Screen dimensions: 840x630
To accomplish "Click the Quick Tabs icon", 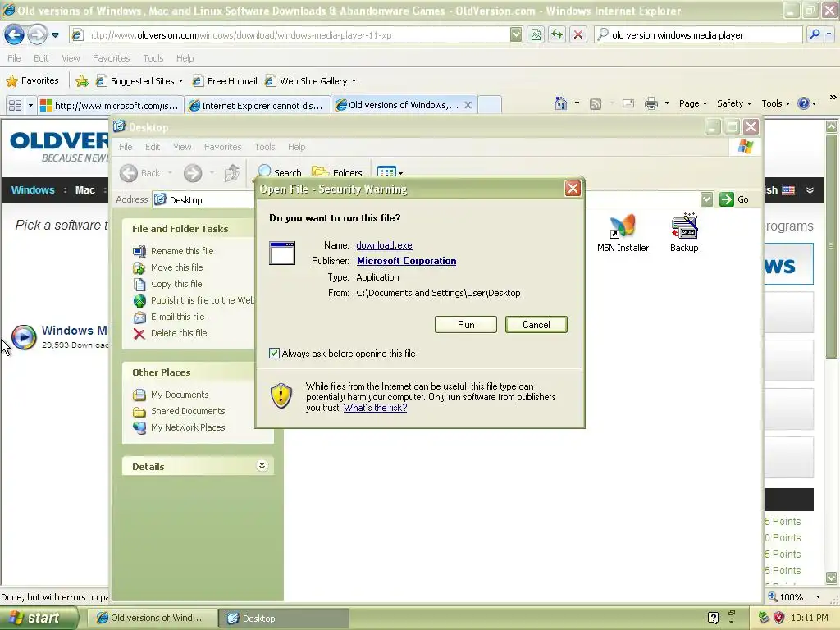I will click(x=15, y=105).
